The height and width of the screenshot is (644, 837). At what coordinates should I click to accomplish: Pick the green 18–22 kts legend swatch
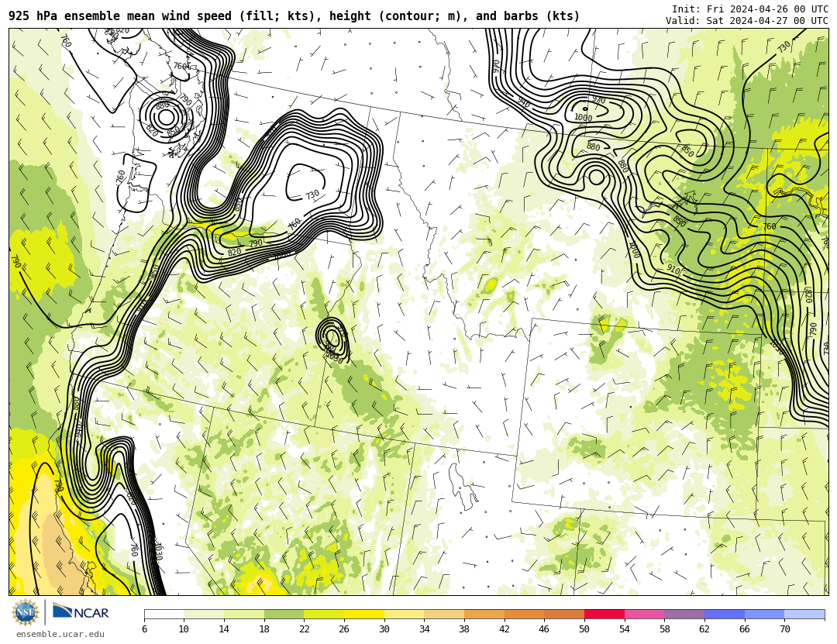(x=284, y=614)
